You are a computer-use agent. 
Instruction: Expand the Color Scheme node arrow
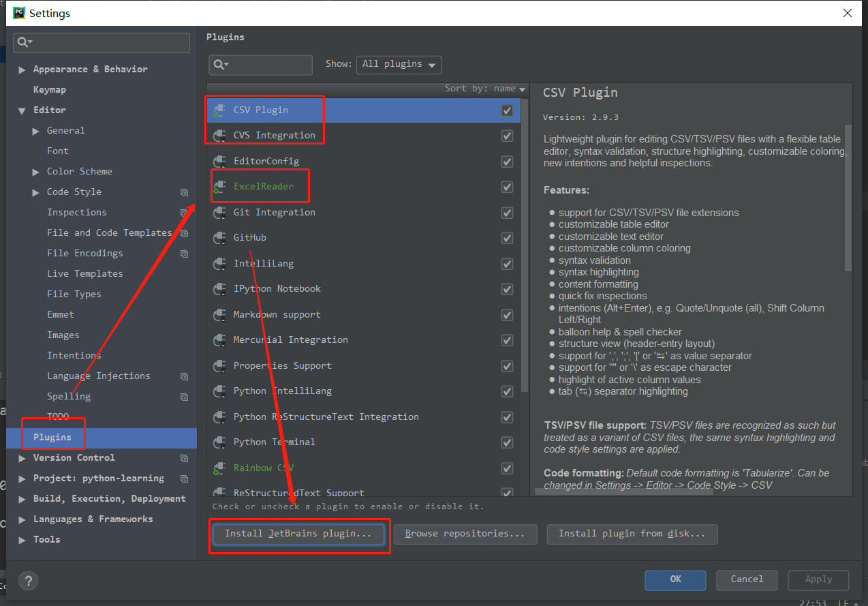(x=35, y=172)
